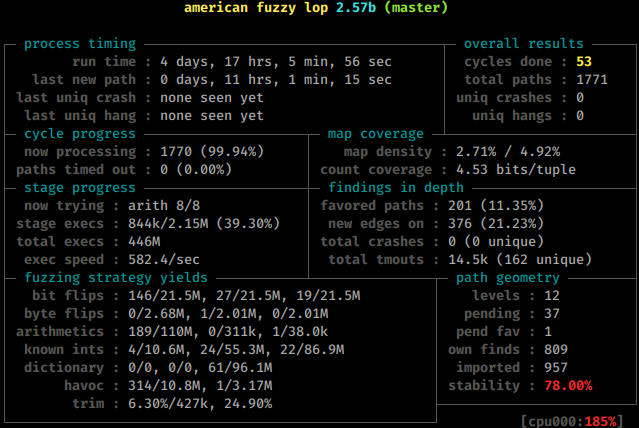Click the run time value
639x428 pixels.
[x=276, y=62]
